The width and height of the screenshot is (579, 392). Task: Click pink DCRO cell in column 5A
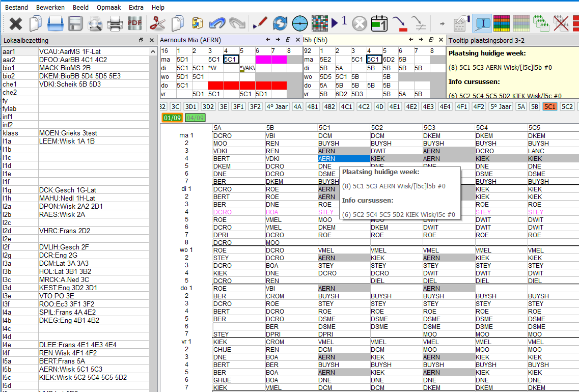238,212
